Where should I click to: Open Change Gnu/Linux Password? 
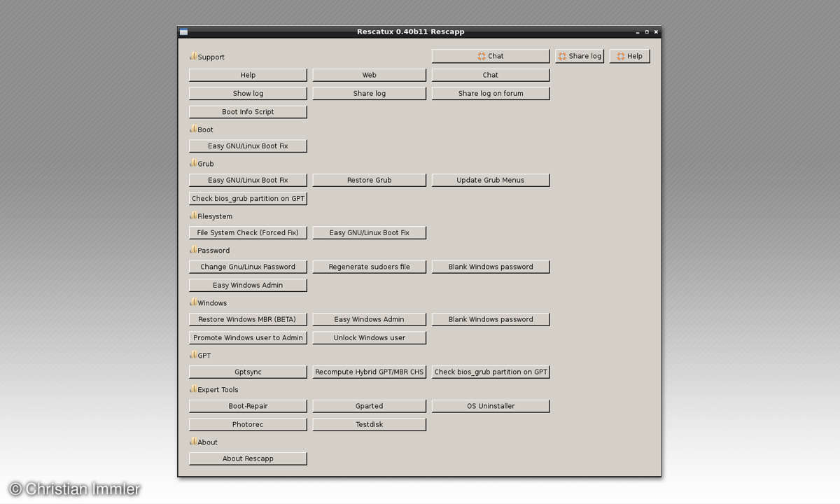(x=248, y=267)
